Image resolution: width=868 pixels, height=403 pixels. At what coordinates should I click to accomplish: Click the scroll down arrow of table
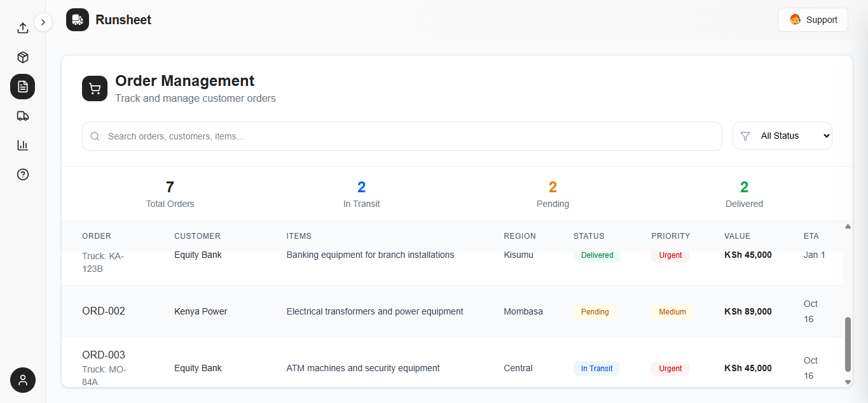point(848,382)
